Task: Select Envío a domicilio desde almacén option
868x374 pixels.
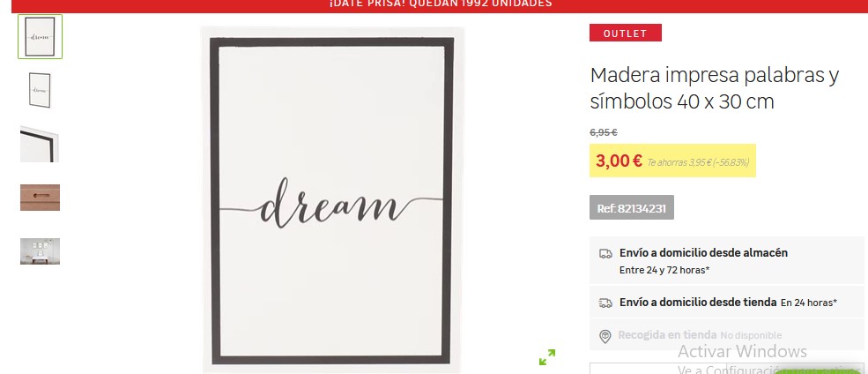Action: pyautogui.click(x=726, y=260)
